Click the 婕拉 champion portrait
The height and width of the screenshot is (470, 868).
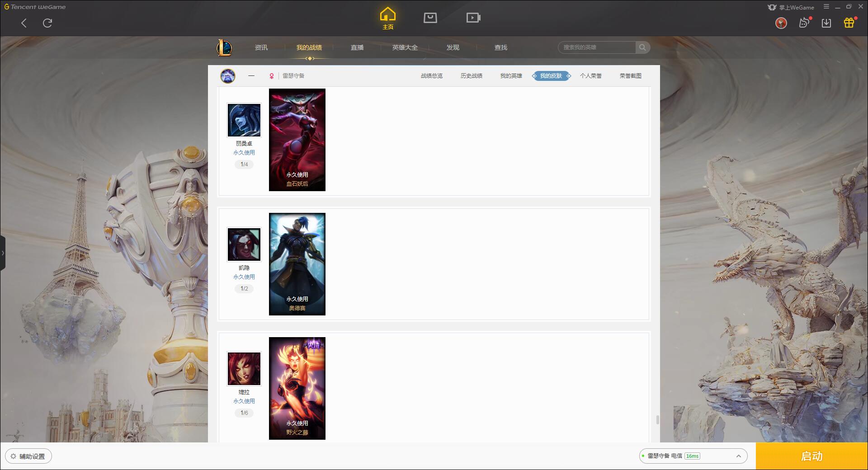click(244, 369)
